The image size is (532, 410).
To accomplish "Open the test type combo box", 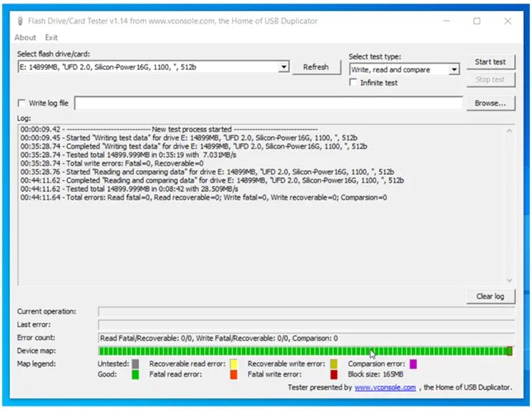I will (404, 70).
